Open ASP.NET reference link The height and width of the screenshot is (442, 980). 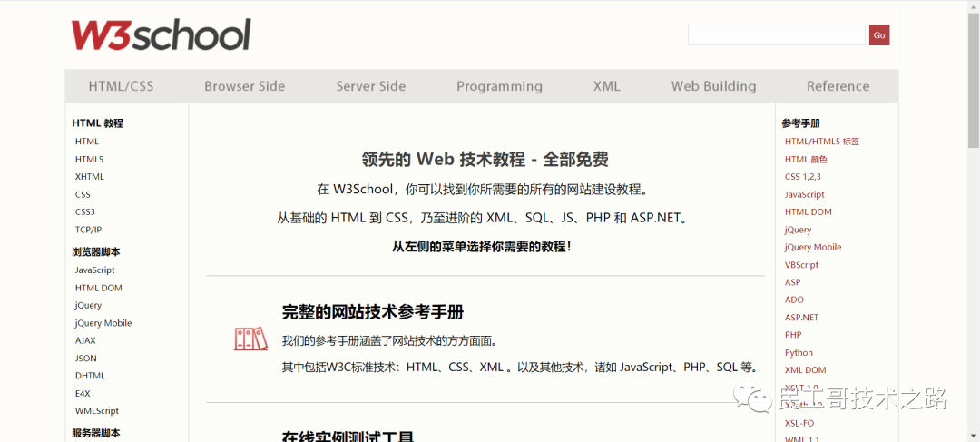pyautogui.click(x=802, y=317)
